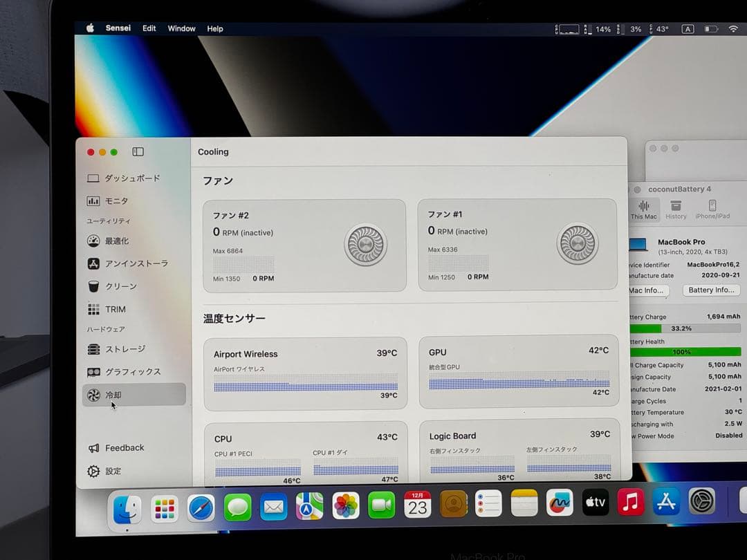Image resolution: width=747 pixels, height=560 pixels.
Task: Open the Window menu in the menu bar
Action: point(181,28)
